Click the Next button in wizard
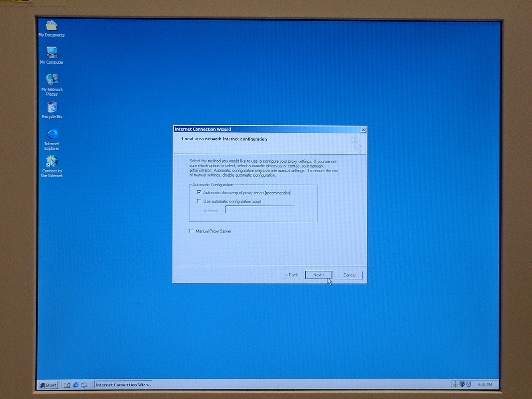Screen dimensions: 532x399 coord(318,275)
